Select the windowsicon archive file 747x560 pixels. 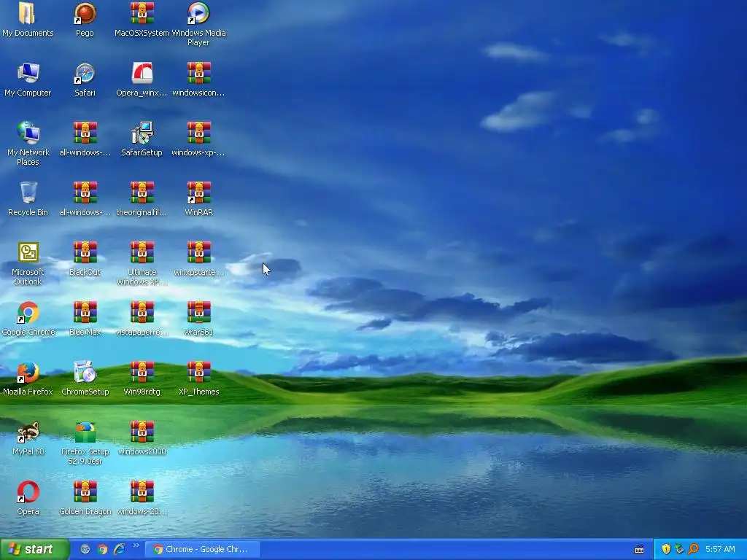click(198, 73)
